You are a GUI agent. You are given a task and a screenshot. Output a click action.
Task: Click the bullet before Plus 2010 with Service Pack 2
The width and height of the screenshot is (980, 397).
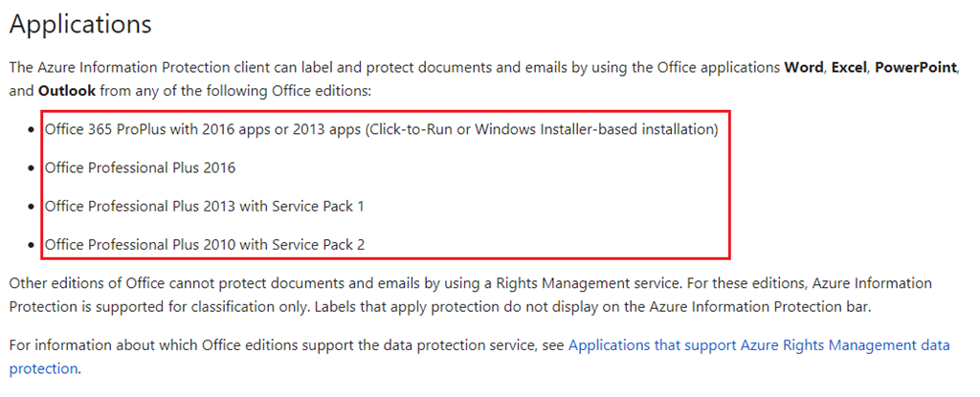[x=32, y=246]
